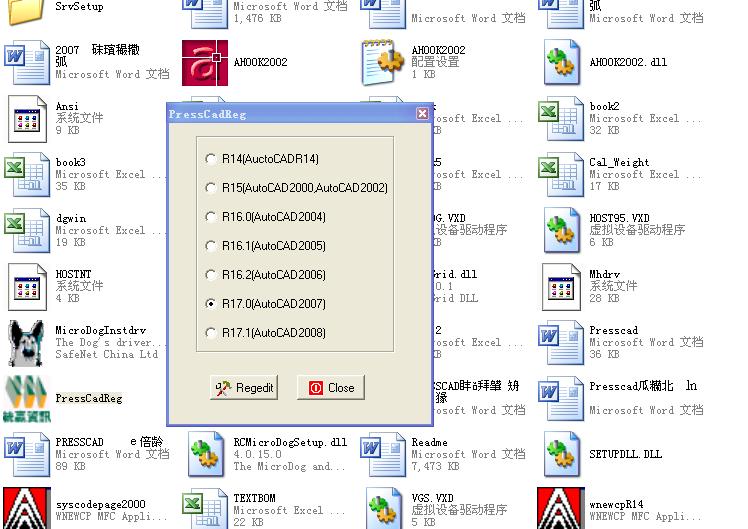Image resolution: width=748 pixels, height=529 pixels.
Task: Click the book2 file name text
Action: pyautogui.click(x=604, y=106)
